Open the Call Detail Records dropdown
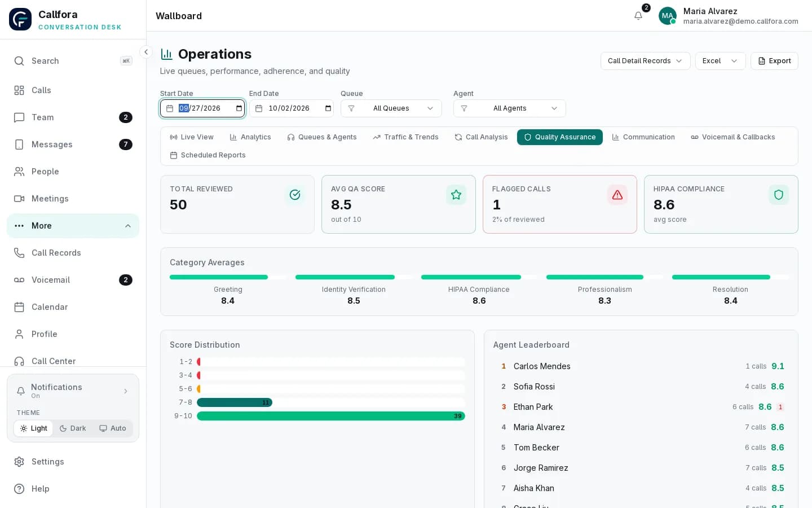 coord(645,61)
